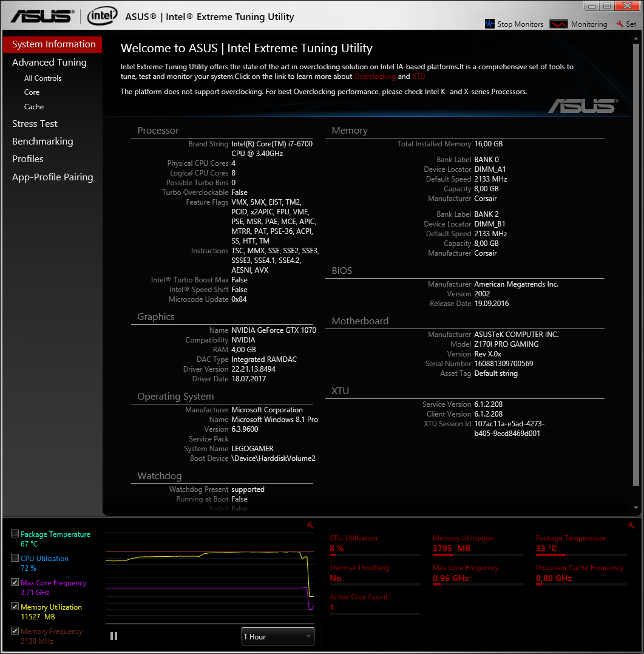Open Profiles section
The height and width of the screenshot is (654, 644).
point(27,159)
